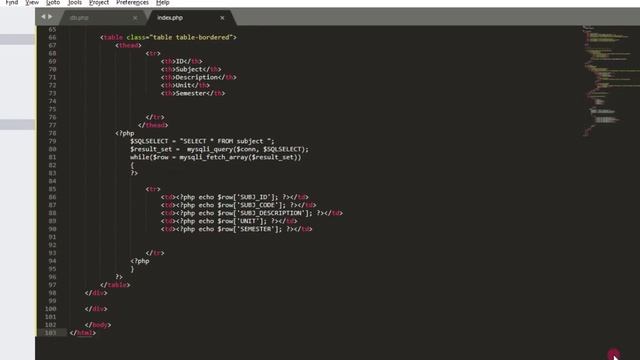The image size is (640, 360).
Task: Click the left tab navigation arrow
Action: [x=43, y=17]
